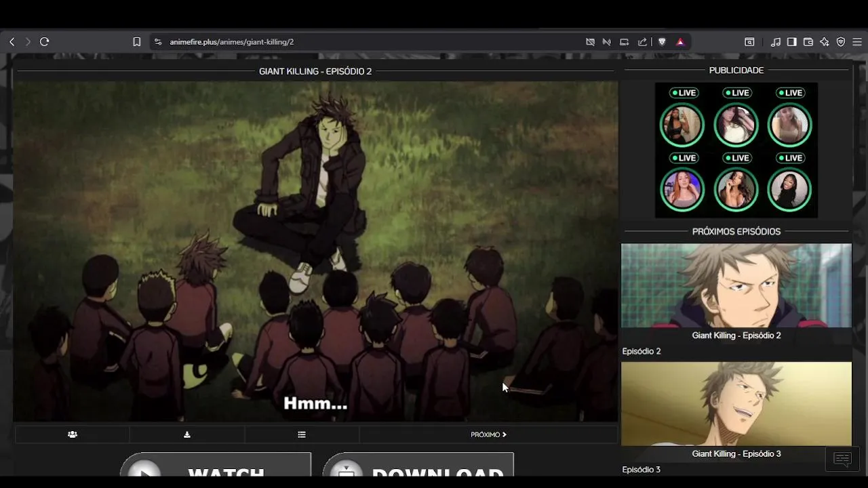Viewport: 868px width, 488px height.
Task: Open the music note playlist icon
Action: click(776, 42)
